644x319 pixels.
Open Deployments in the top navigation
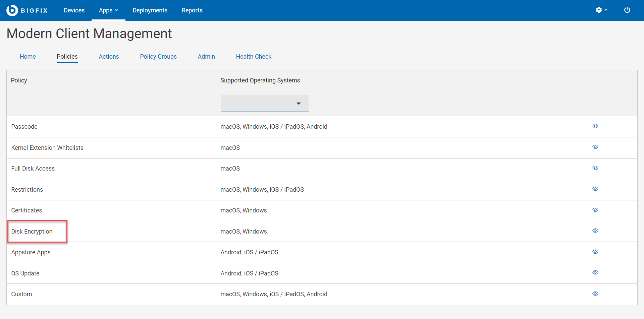pyautogui.click(x=150, y=10)
